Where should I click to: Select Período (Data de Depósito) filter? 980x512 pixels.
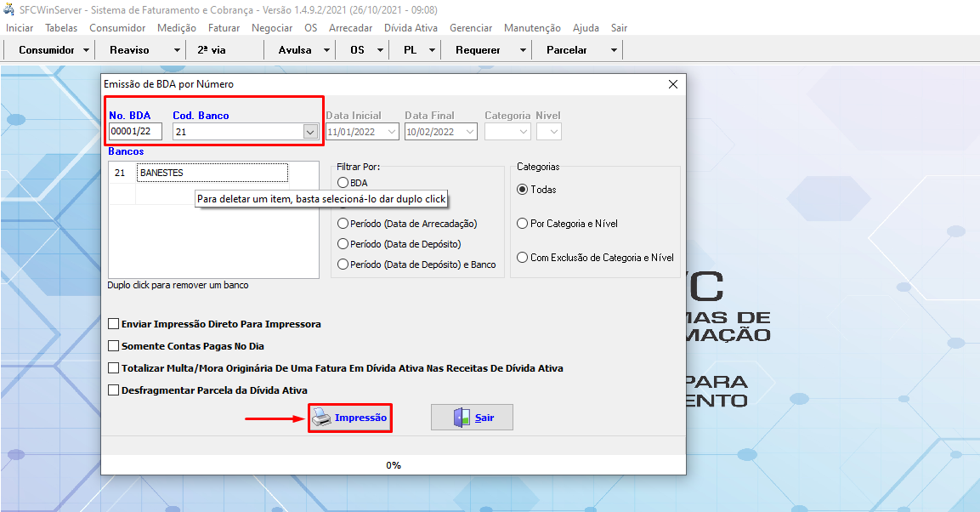343,244
